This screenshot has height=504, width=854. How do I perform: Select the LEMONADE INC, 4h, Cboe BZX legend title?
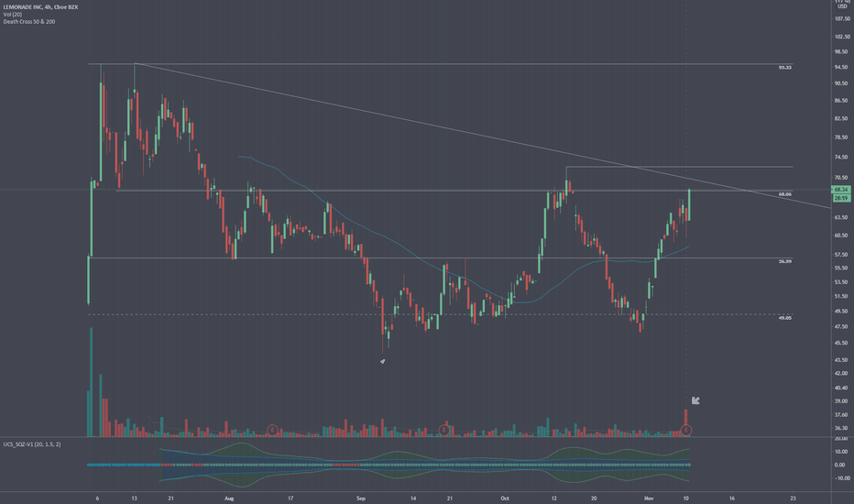pyautogui.click(x=40, y=7)
